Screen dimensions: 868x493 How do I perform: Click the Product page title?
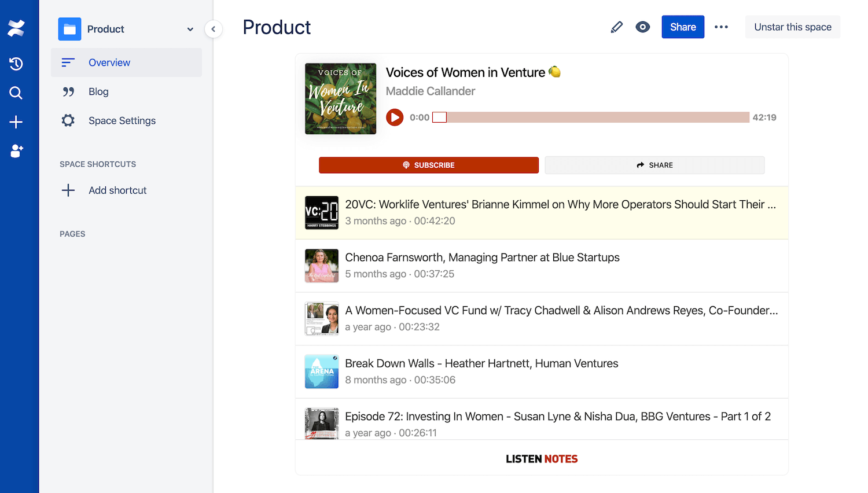(277, 27)
